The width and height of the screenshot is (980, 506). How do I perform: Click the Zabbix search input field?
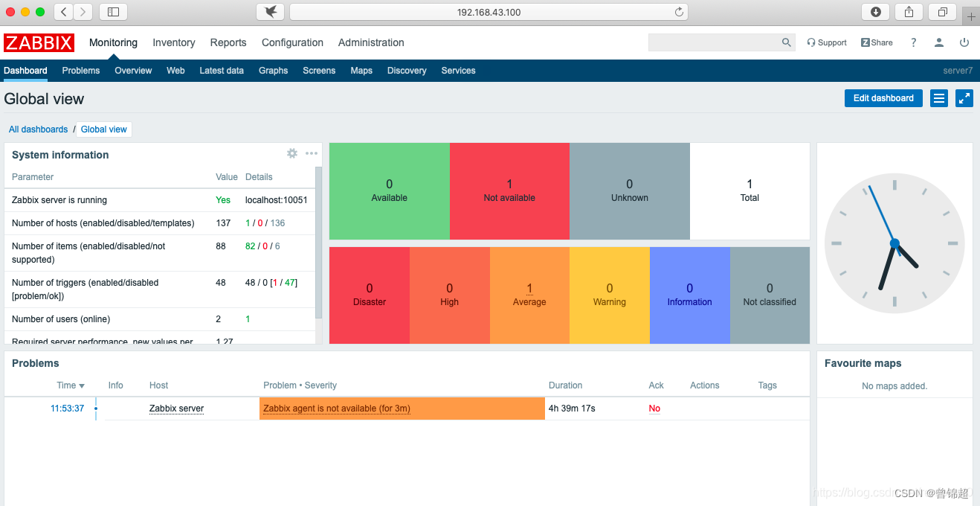coord(715,42)
